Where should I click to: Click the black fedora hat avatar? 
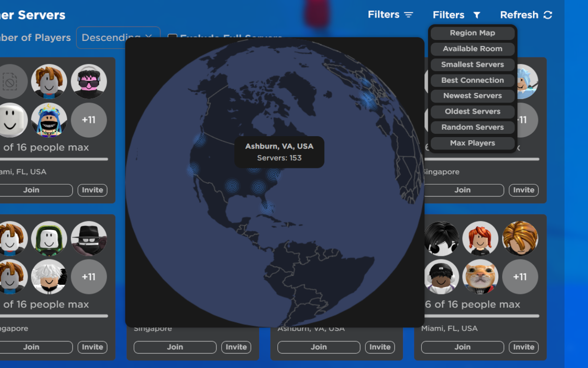tap(89, 239)
